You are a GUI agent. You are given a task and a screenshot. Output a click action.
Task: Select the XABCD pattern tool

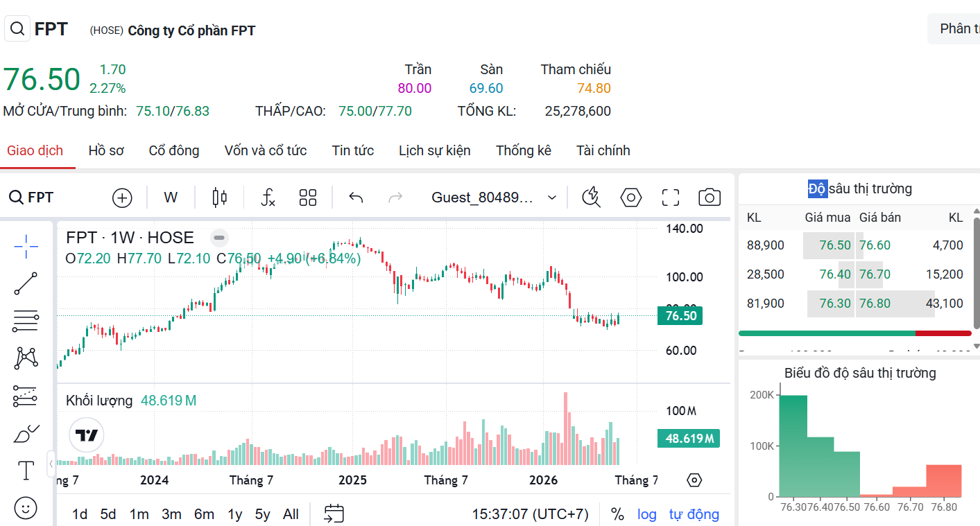[x=26, y=358]
